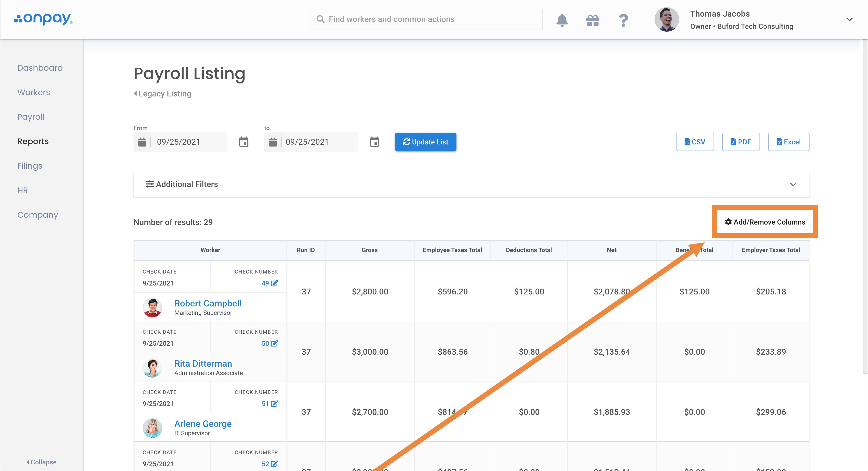This screenshot has width=868, height=471.
Task: Click the search workers field
Action: click(x=426, y=19)
